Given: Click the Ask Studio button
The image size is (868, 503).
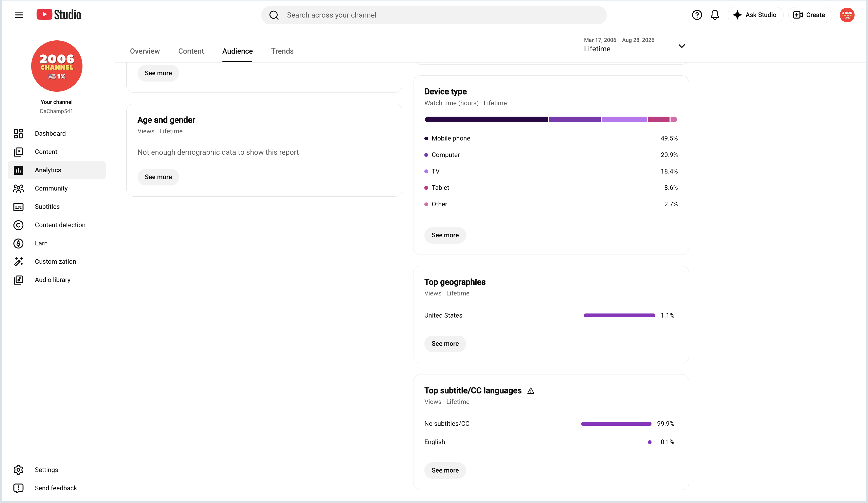Looking at the screenshot, I should (755, 15).
